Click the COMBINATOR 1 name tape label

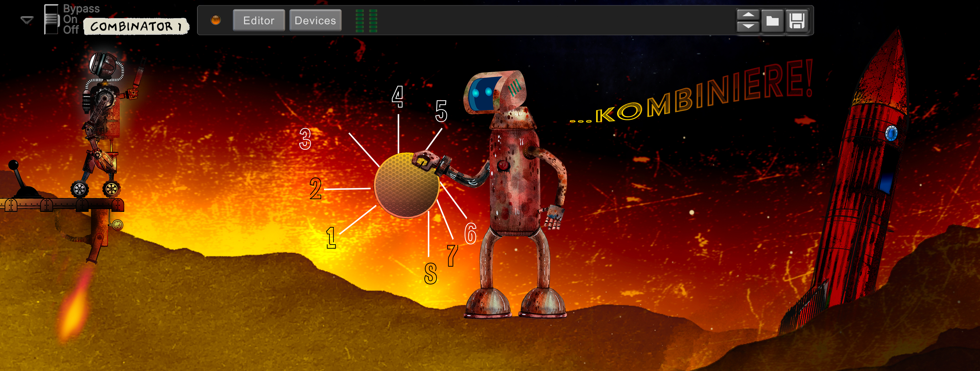pos(136,27)
